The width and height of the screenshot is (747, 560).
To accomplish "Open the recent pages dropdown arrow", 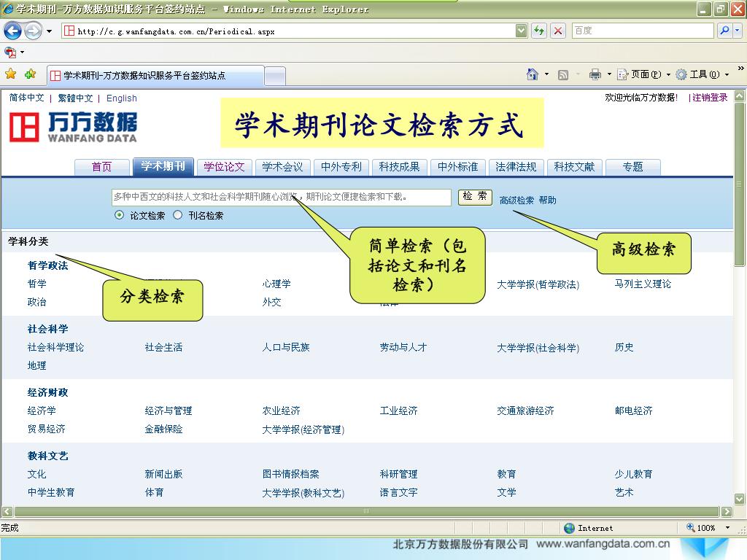I will pyautogui.click(x=49, y=31).
